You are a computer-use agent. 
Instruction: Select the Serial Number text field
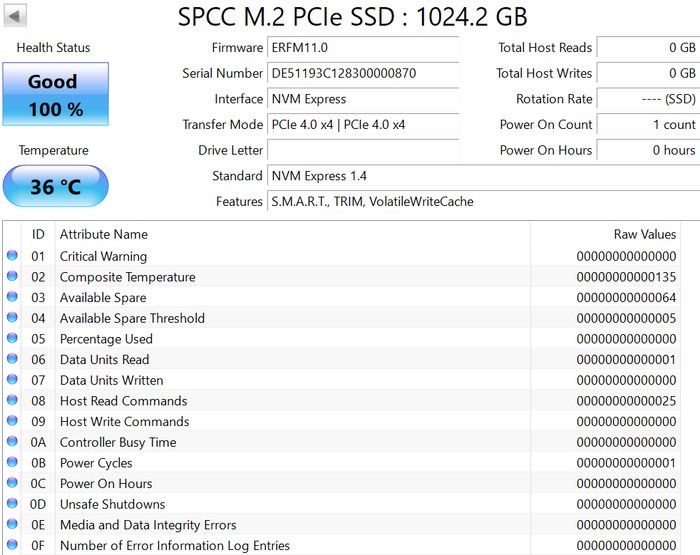(x=363, y=74)
